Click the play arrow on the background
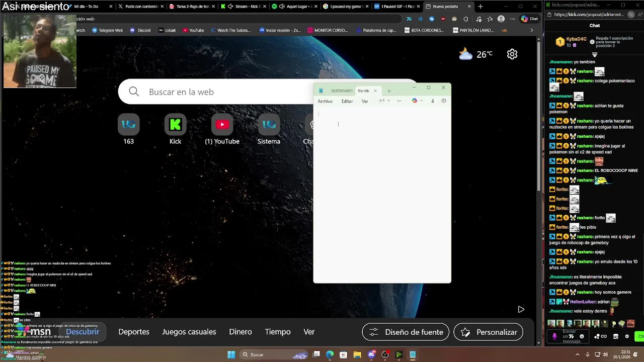Screen dimensions: 644x362 tap(521, 309)
